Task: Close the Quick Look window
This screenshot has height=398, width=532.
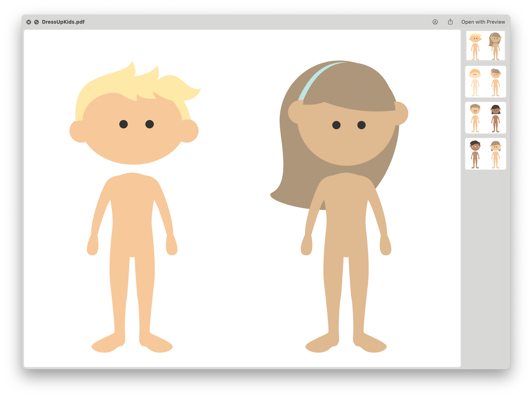Action: pos(29,22)
